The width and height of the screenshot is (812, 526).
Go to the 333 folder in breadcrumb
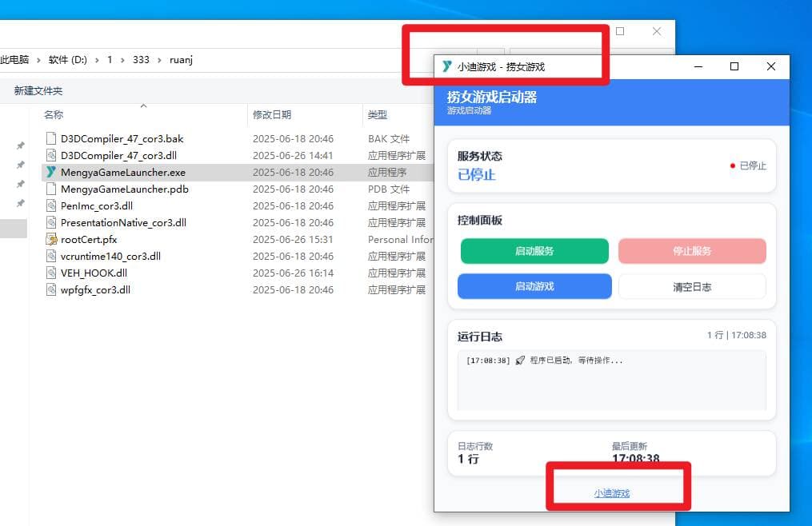(141, 60)
